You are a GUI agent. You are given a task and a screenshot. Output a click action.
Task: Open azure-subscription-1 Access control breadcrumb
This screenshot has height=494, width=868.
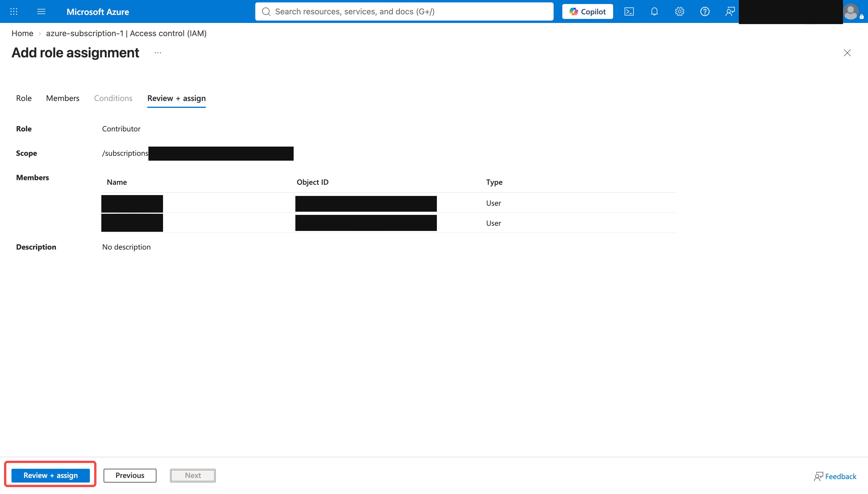coord(126,33)
